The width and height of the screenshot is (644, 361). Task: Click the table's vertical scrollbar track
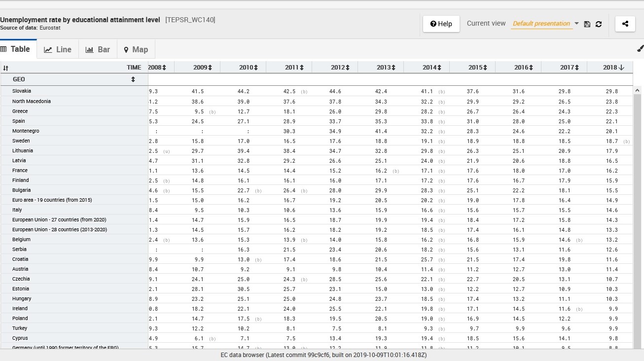(x=637, y=222)
